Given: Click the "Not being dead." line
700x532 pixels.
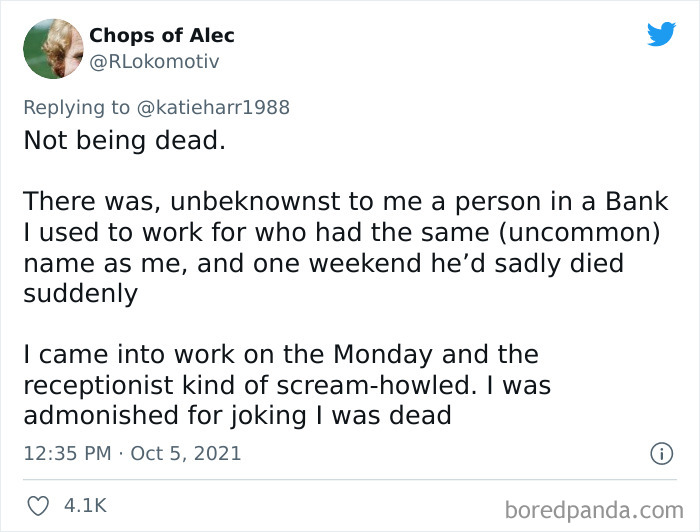Looking at the screenshot, I should pos(125,140).
